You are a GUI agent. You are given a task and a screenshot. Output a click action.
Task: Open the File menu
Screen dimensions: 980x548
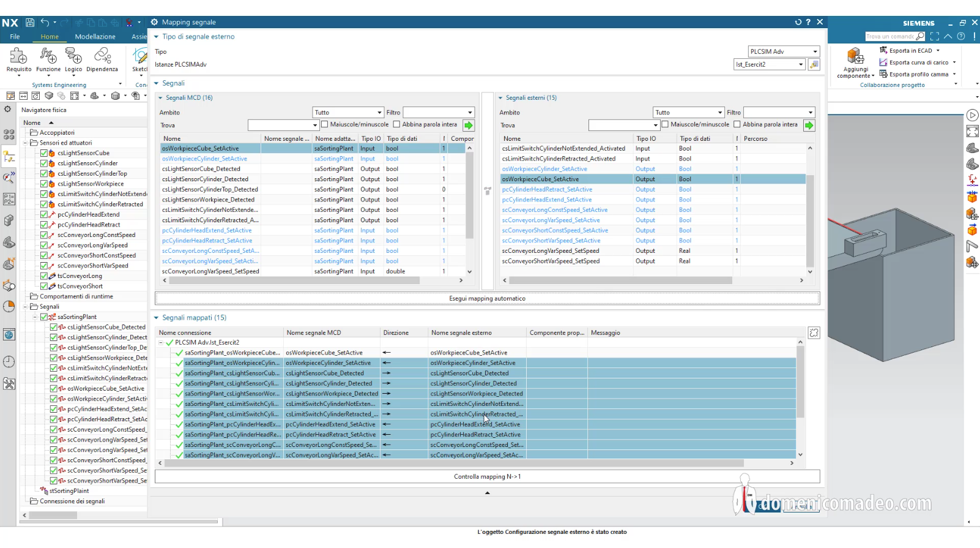15,37
